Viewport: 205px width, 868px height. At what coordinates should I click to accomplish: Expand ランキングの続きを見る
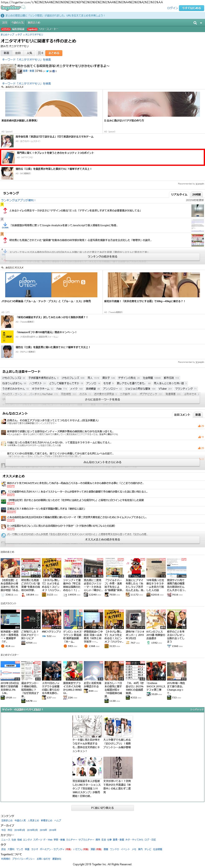click(x=103, y=256)
